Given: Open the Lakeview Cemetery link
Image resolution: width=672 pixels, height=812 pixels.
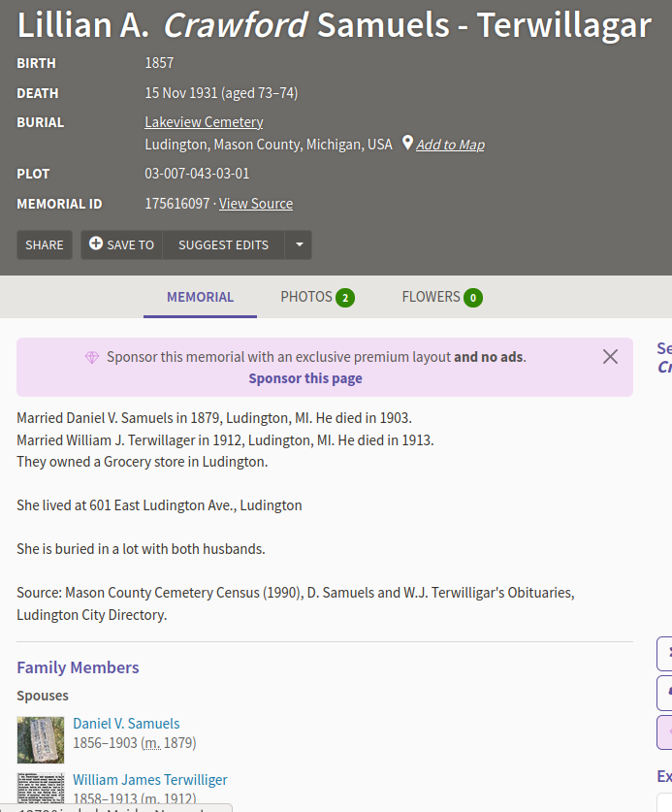Looking at the screenshot, I should click(204, 122).
